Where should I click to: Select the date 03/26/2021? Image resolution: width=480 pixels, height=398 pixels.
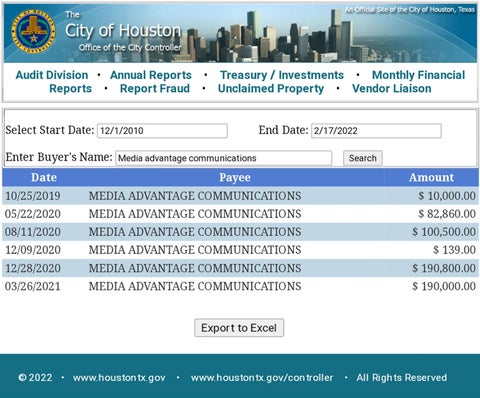[33, 286]
